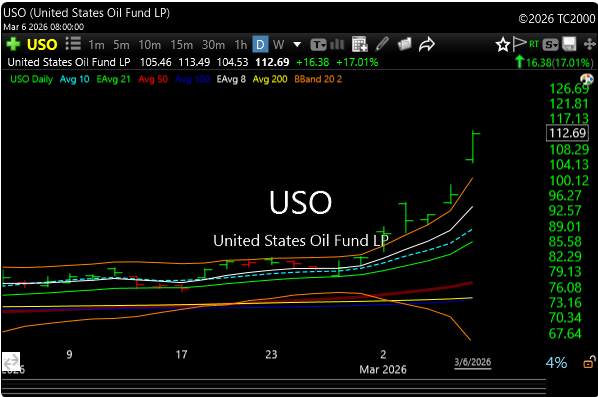Click the United States Oil Fund LP name

click(69, 62)
